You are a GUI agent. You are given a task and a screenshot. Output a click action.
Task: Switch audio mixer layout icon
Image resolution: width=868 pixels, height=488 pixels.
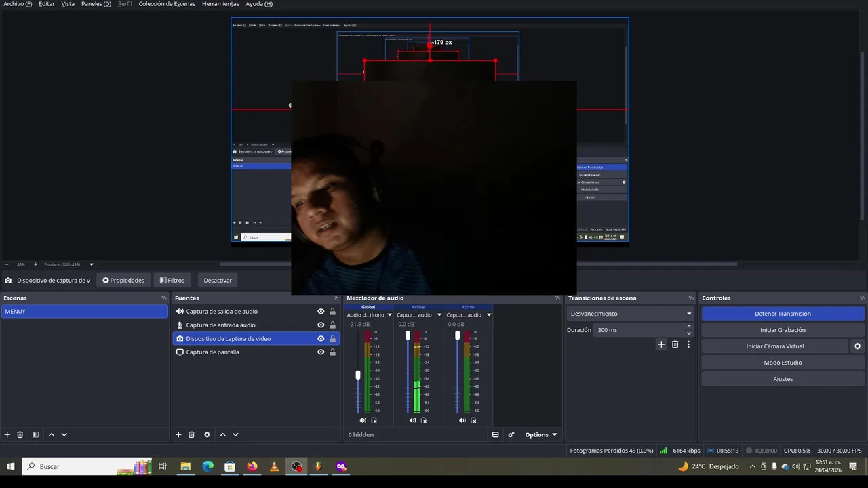coord(495,434)
